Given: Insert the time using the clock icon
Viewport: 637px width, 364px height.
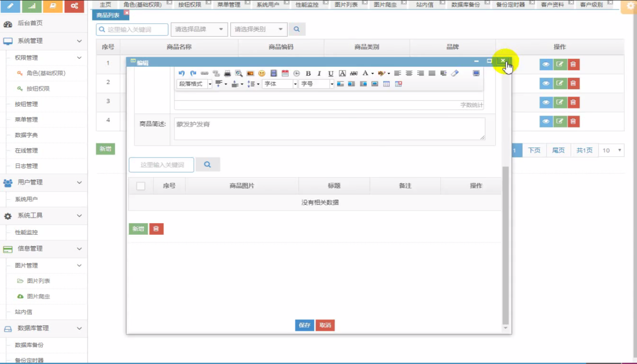Looking at the screenshot, I should [x=297, y=73].
